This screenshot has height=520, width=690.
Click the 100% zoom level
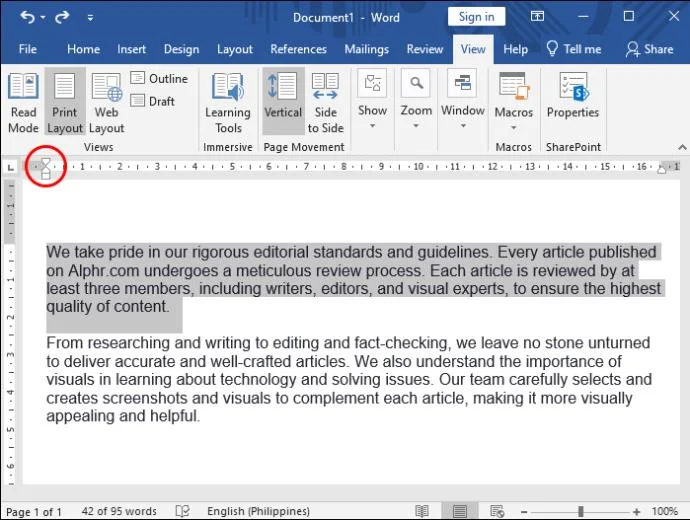coord(664,511)
